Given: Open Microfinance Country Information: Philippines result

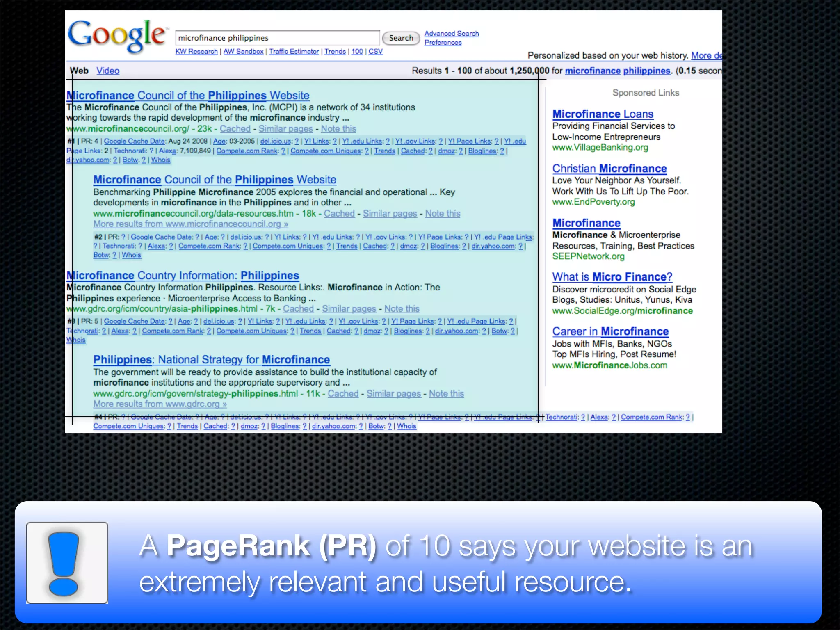Looking at the screenshot, I should tap(183, 275).
